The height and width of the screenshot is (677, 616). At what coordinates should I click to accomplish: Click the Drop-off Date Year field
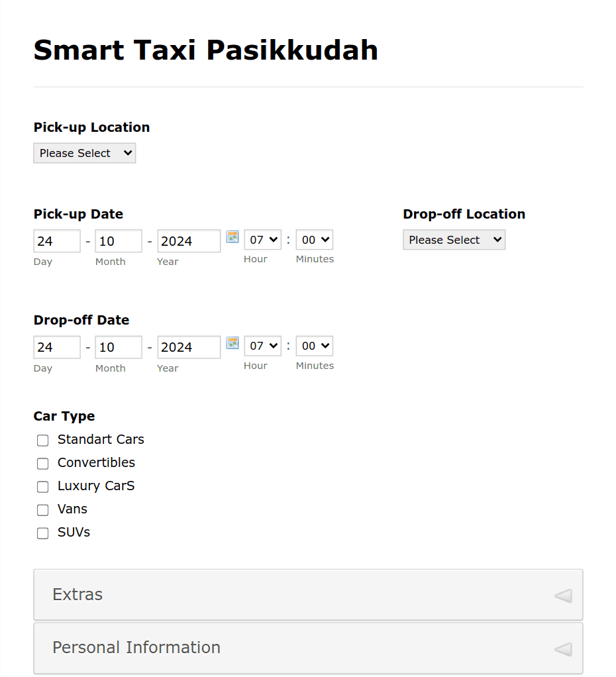tap(189, 347)
